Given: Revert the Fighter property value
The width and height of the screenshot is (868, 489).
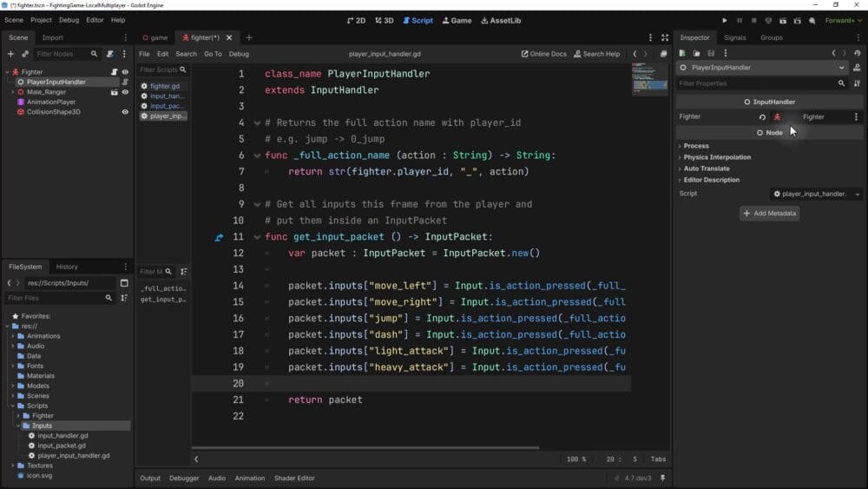Looking at the screenshot, I should (x=762, y=117).
